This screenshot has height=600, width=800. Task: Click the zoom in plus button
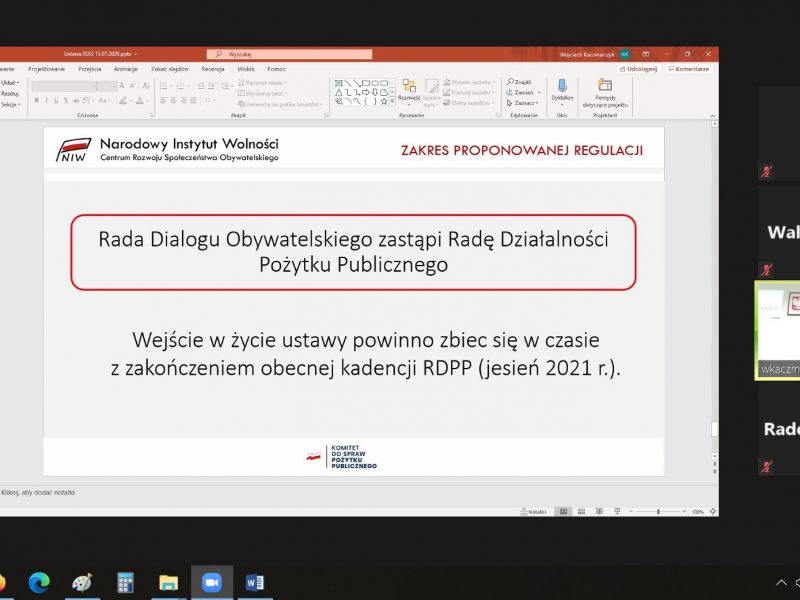click(x=684, y=511)
